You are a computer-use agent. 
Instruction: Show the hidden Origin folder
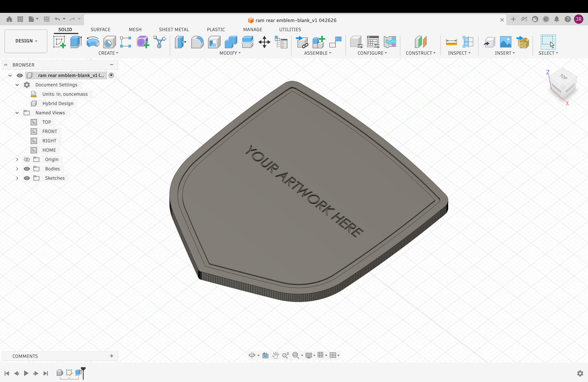[x=27, y=159]
